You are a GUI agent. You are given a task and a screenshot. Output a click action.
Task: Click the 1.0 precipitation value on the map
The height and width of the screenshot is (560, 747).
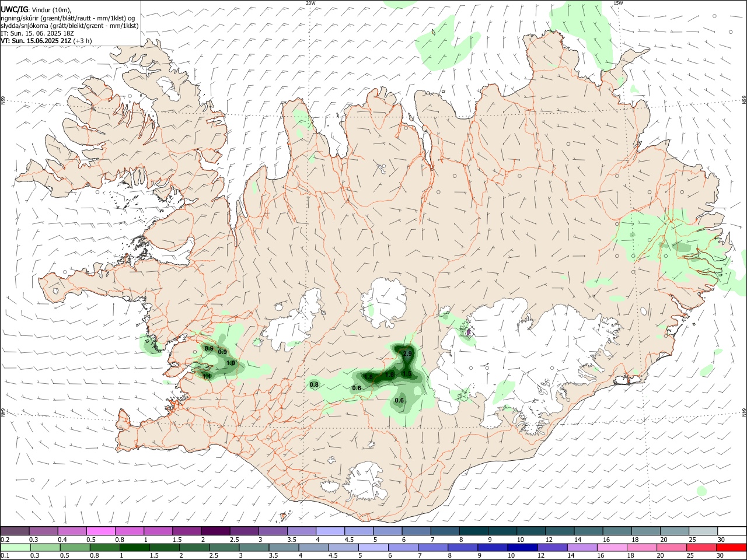coord(231,363)
